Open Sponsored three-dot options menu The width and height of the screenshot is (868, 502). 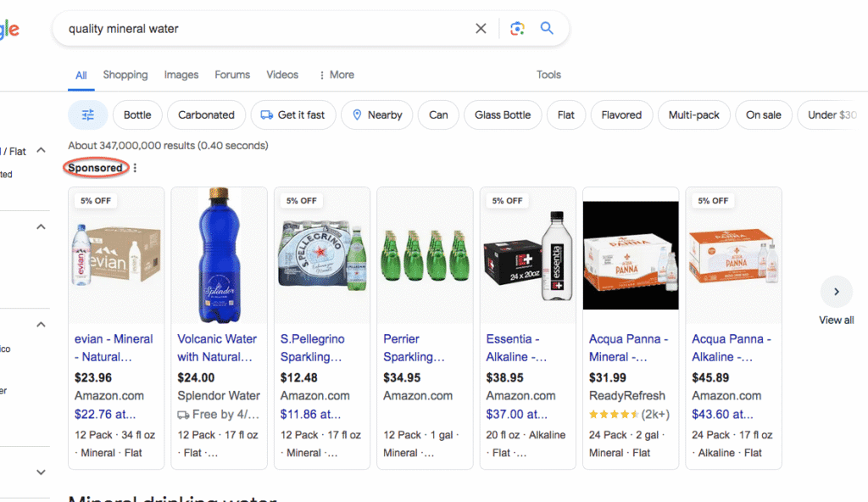(135, 168)
